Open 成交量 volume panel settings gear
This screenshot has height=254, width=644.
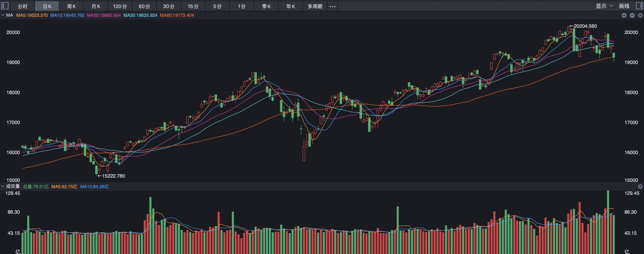[x=640, y=187]
